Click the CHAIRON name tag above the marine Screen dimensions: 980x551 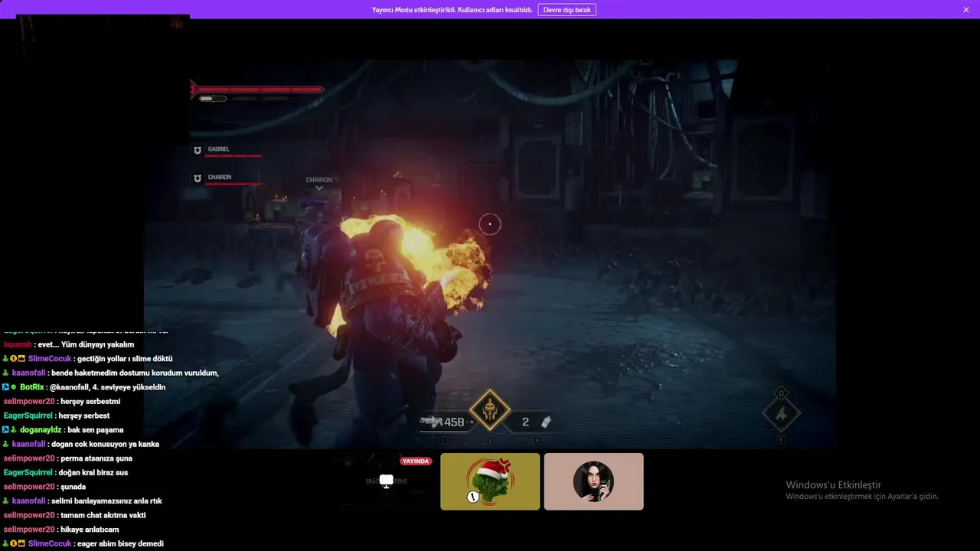(319, 180)
